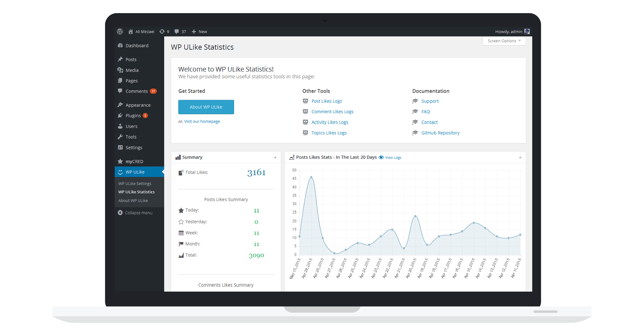
Task: Open the GitHub Repository link
Action: click(x=440, y=133)
